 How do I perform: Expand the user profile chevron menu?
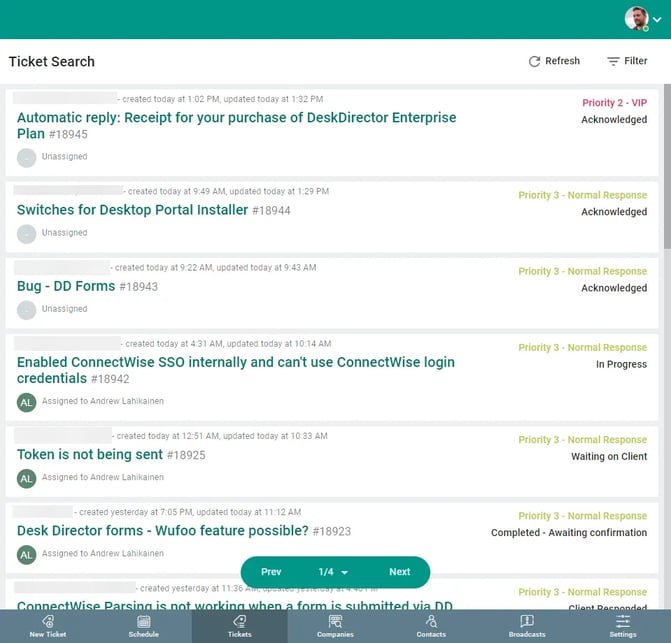coord(657,19)
